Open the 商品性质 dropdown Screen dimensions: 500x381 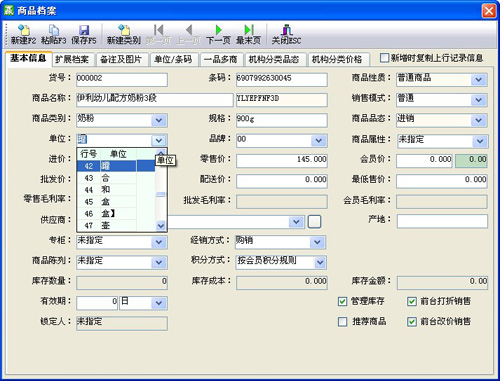pyautogui.click(x=479, y=80)
